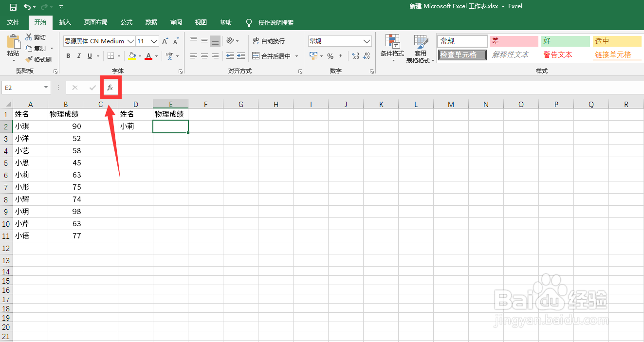Click the Undo icon in Quick Access Toolbar
644x342 pixels.
click(27, 7)
